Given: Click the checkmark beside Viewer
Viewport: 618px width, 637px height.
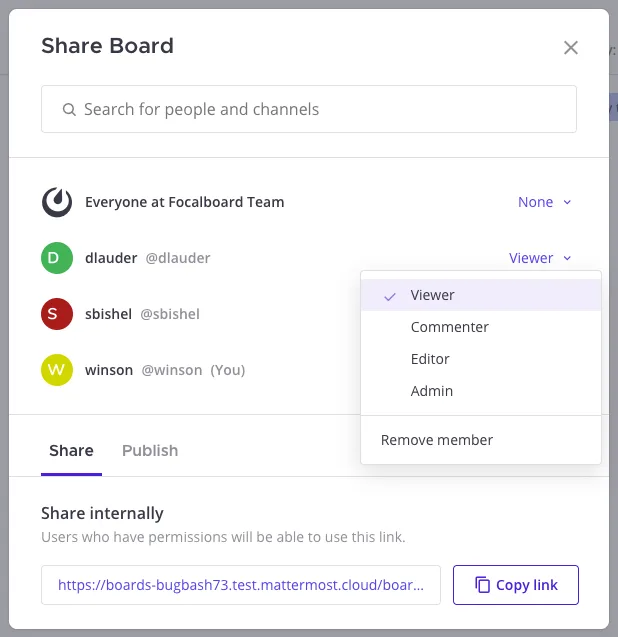Looking at the screenshot, I should pos(390,296).
